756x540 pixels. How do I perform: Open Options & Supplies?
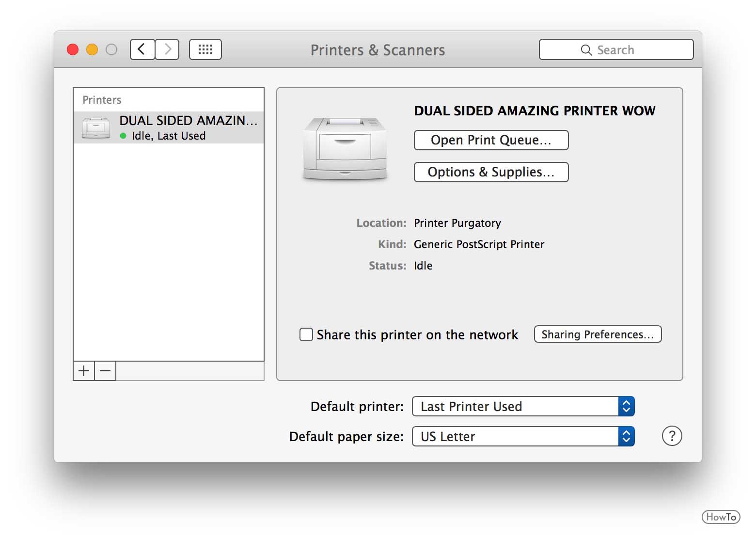tap(491, 172)
